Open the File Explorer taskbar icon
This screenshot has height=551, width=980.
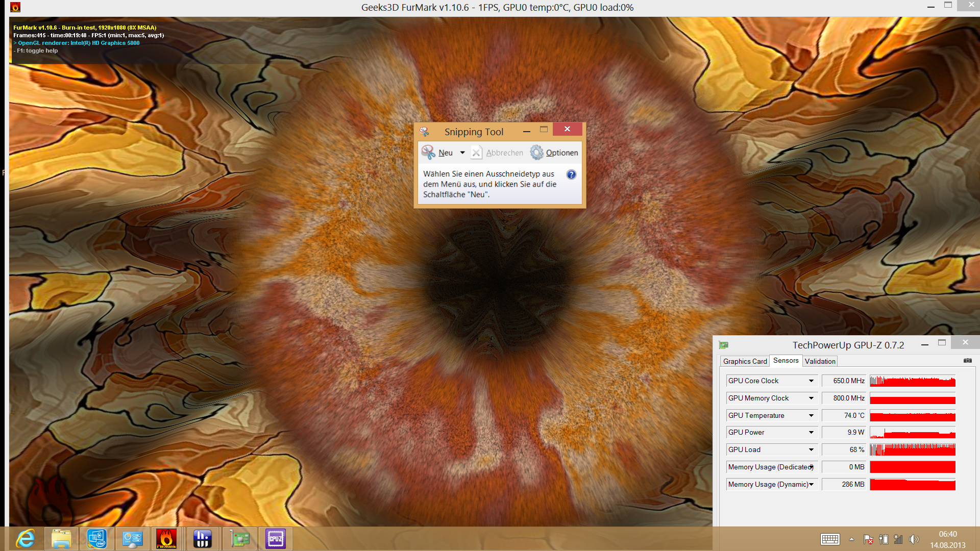[x=61, y=539]
